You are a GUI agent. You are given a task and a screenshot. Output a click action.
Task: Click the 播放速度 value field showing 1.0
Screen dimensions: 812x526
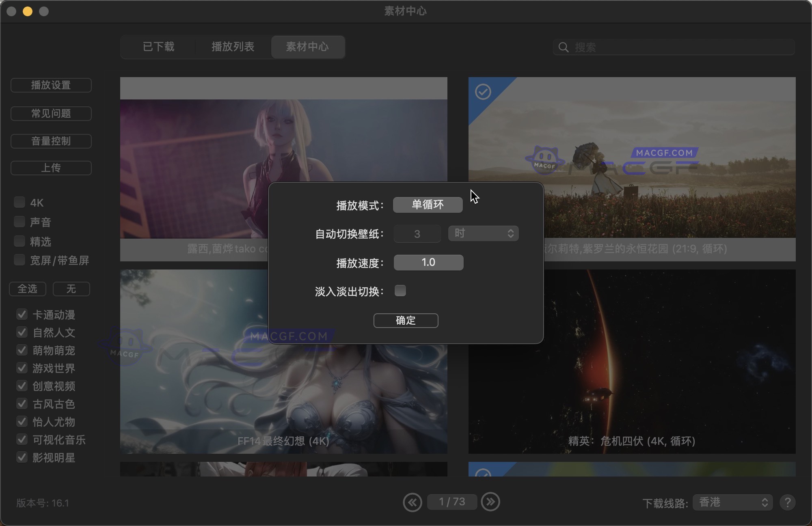point(428,263)
